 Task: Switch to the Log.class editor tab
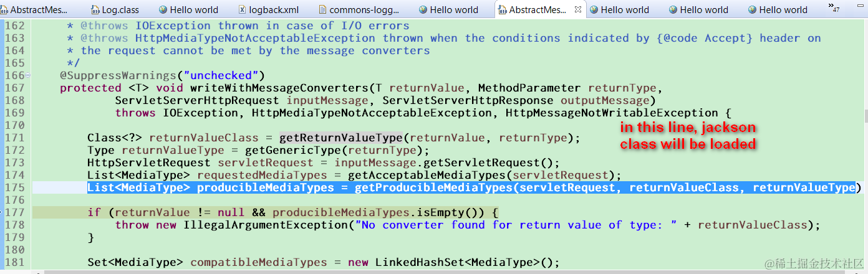115,10
